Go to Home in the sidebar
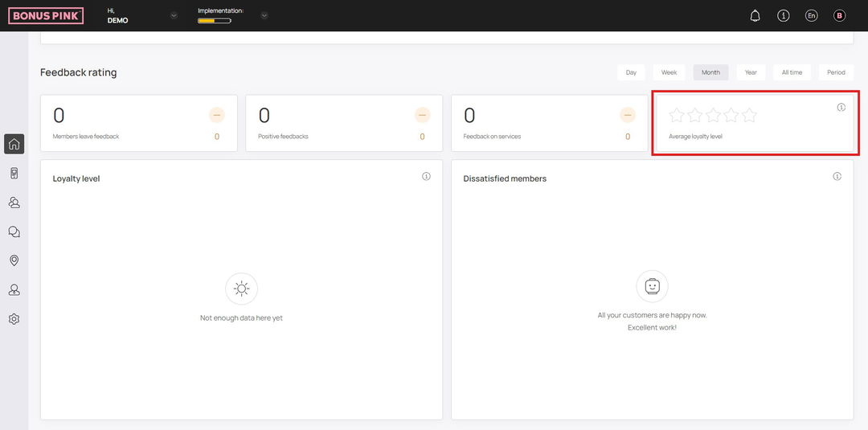This screenshot has width=868, height=430. click(14, 144)
